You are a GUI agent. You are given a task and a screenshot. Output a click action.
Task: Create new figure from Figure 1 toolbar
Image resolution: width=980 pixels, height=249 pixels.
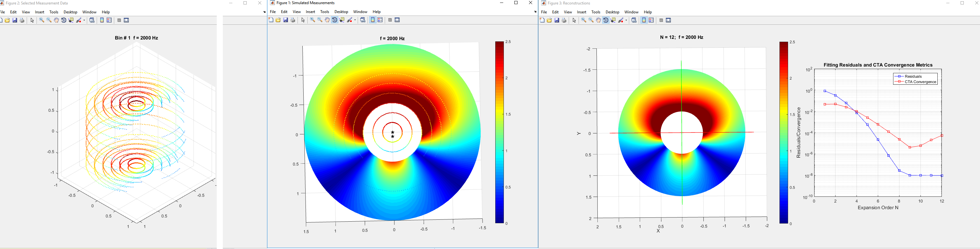pos(271,20)
